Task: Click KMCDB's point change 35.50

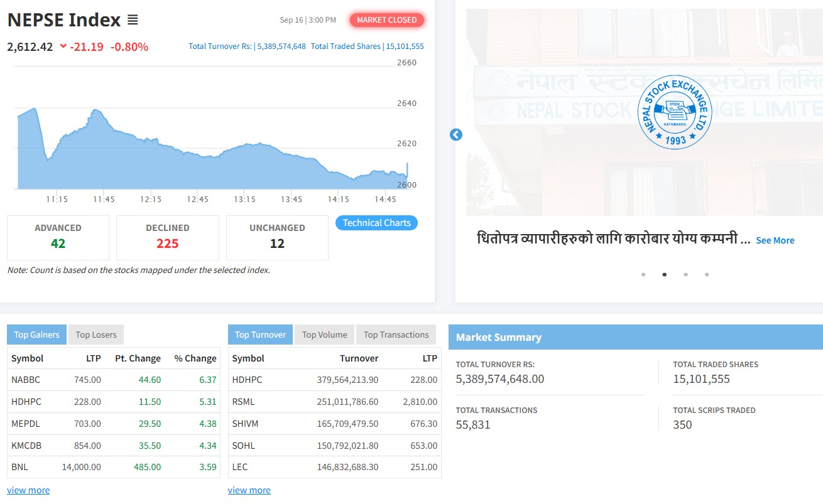Action: click(x=150, y=446)
